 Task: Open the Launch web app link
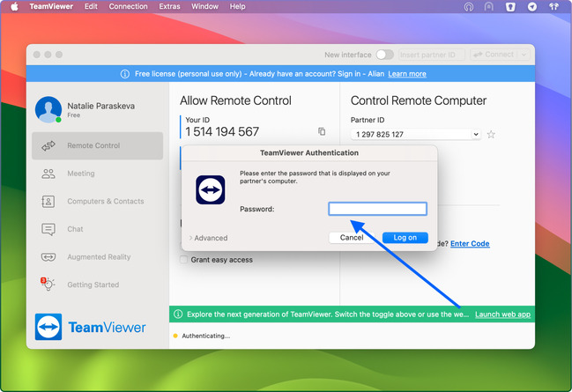tap(502, 314)
